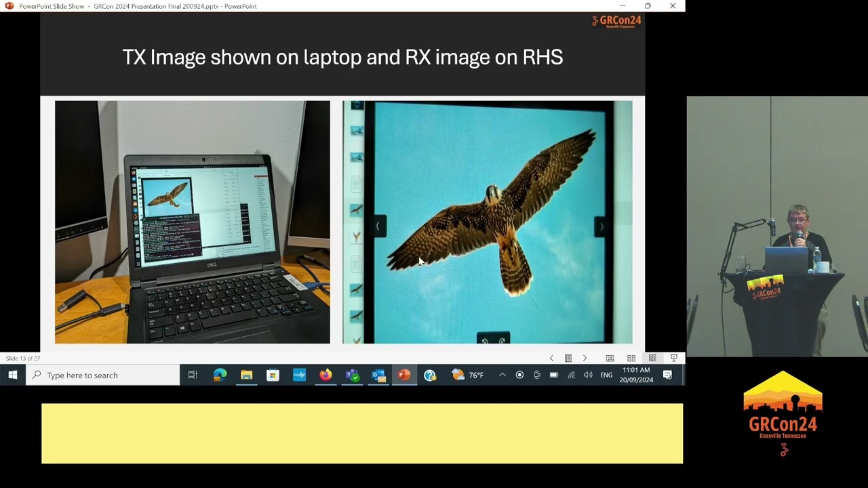Viewport: 868px width, 488px height.
Task: Open Microsoft Teams from taskbar
Action: (352, 375)
